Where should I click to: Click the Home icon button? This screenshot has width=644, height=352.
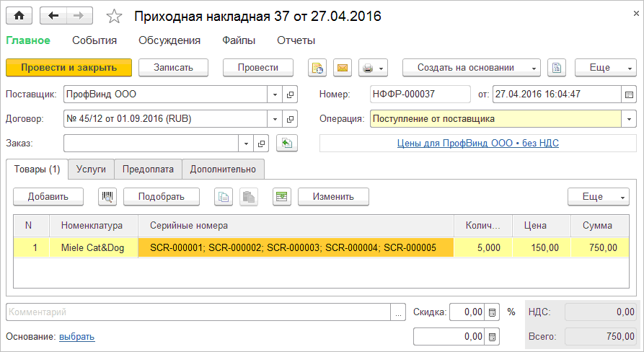click(x=19, y=15)
